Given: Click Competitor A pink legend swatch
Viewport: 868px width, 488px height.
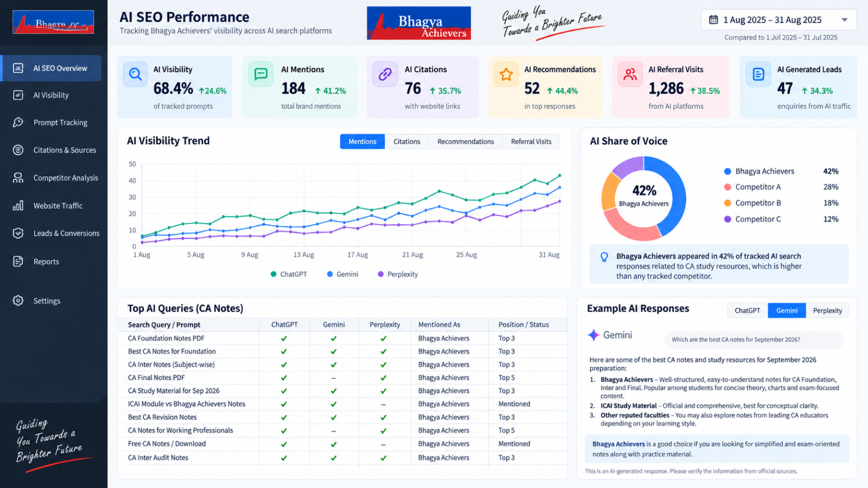Looking at the screenshot, I should point(727,187).
